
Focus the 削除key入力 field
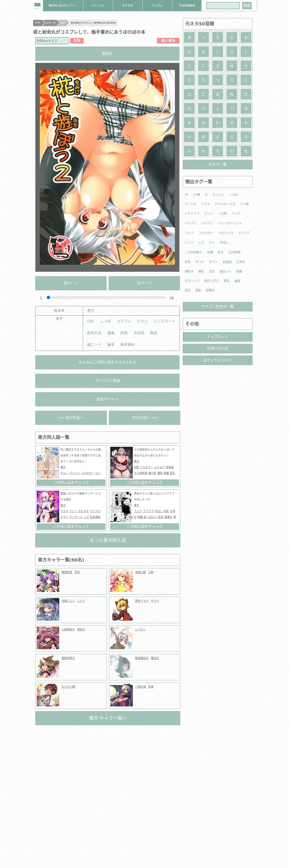[x=52, y=41]
